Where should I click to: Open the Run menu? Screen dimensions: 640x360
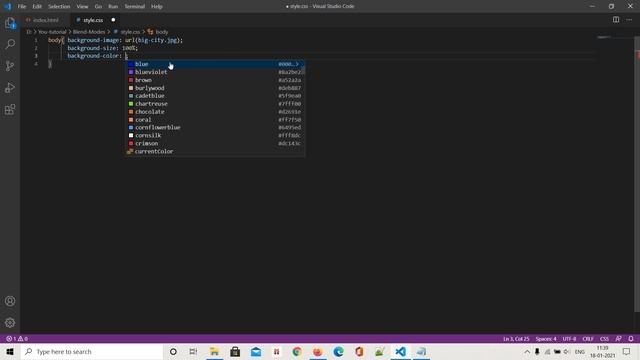(x=113, y=7)
